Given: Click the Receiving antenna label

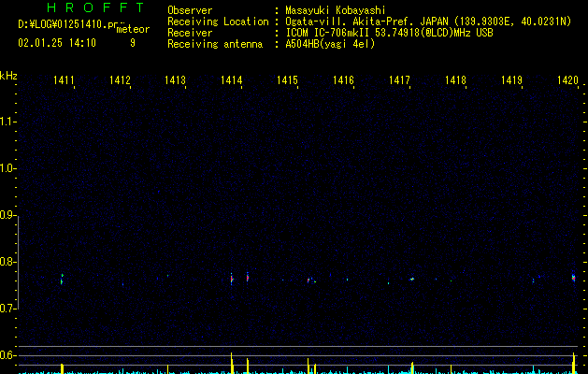Looking at the screenshot, I should pos(215,44).
